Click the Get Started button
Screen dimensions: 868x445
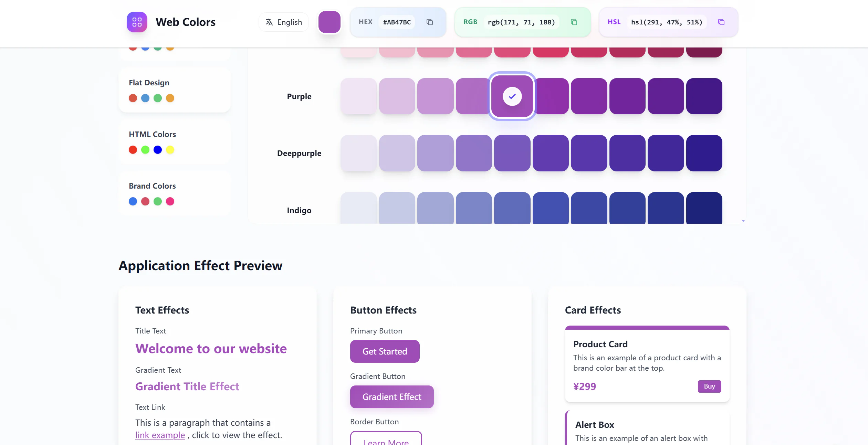(385, 351)
